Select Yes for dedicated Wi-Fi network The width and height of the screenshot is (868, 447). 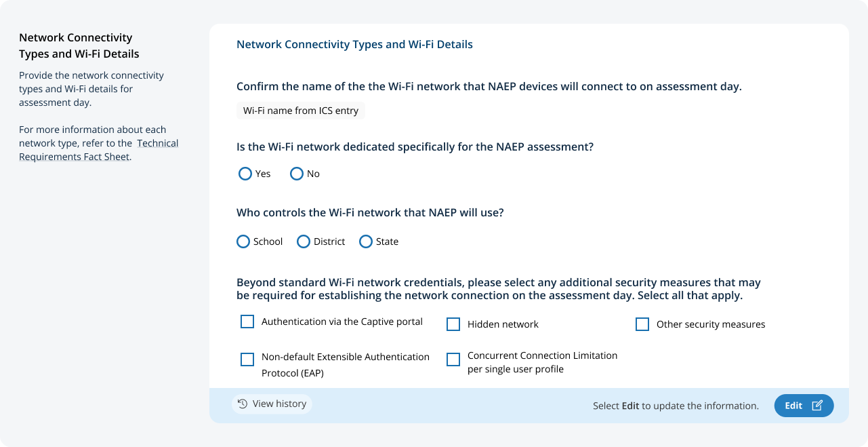coord(245,174)
